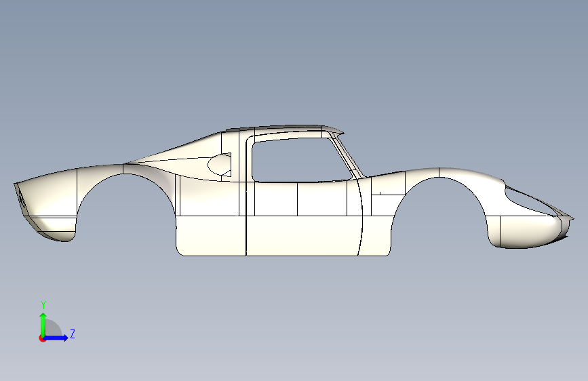Click the green Y axis arrow

pos(43,325)
